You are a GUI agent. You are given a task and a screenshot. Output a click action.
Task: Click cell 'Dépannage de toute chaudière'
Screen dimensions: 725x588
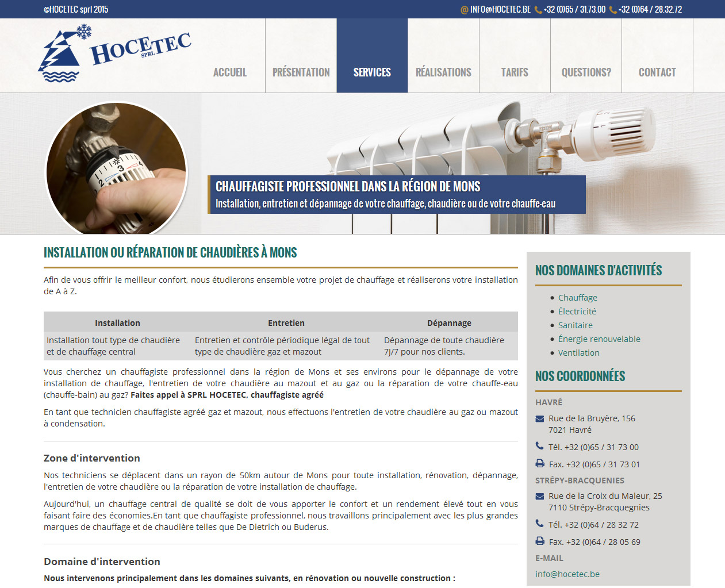449,346
